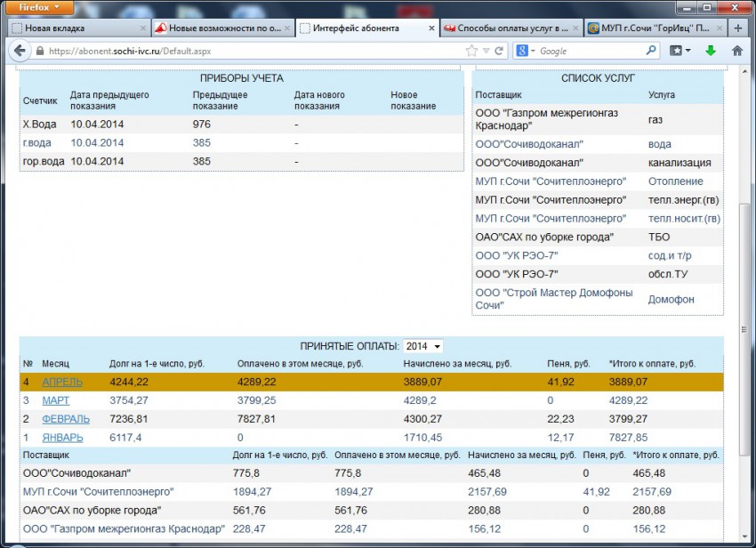
Task: Reload the page with the refresh icon
Action: pos(499,51)
